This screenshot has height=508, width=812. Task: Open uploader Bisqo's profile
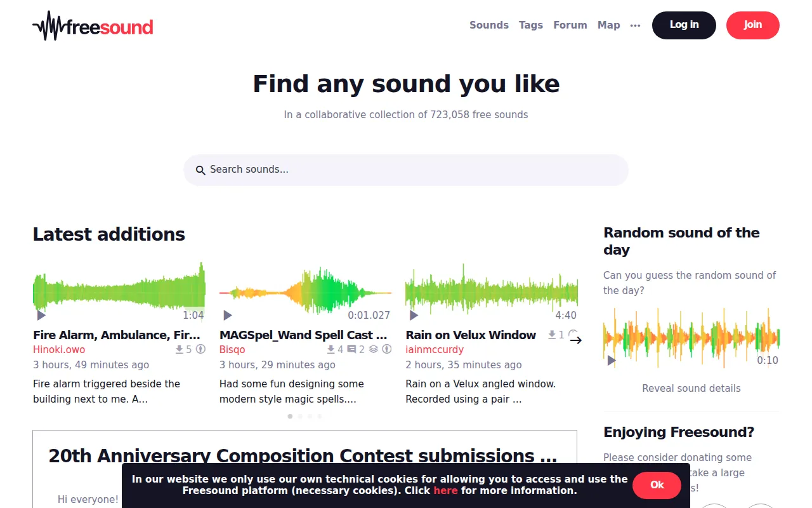pos(232,350)
